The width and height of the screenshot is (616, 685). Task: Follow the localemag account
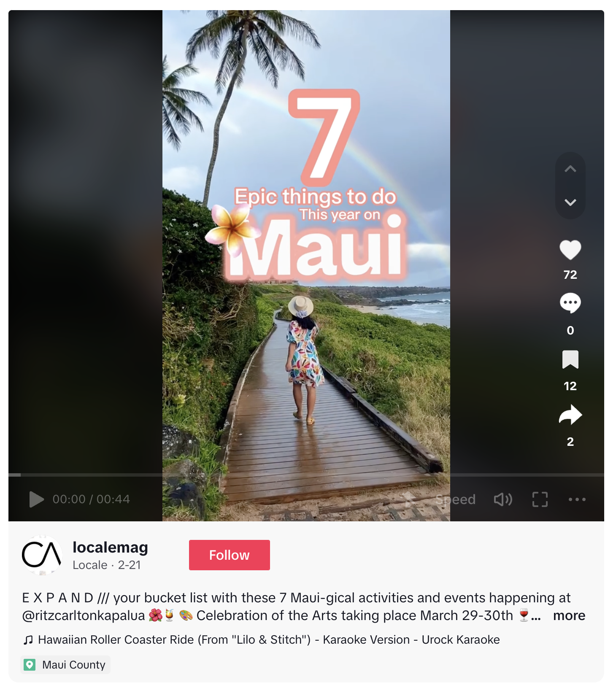229,555
